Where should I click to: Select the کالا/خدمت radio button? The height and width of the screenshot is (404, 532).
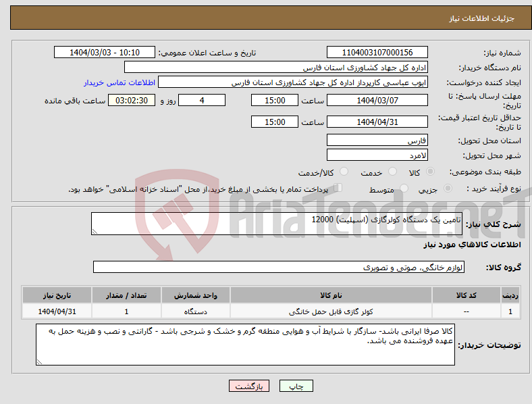point(344,172)
